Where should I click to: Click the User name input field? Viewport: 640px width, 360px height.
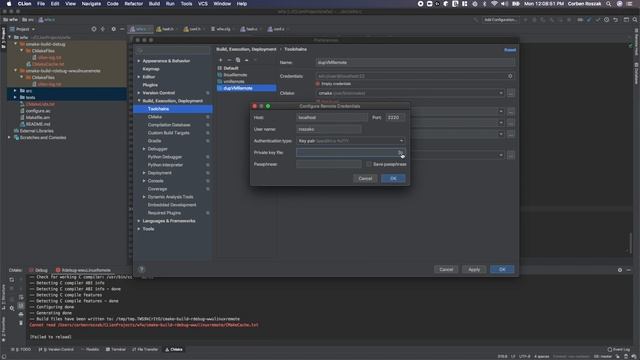329,129
